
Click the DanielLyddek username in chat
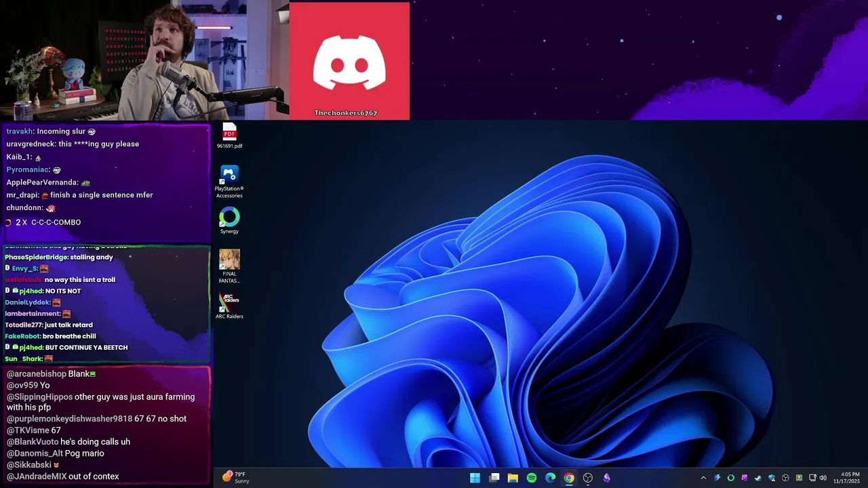click(x=28, y=302)
